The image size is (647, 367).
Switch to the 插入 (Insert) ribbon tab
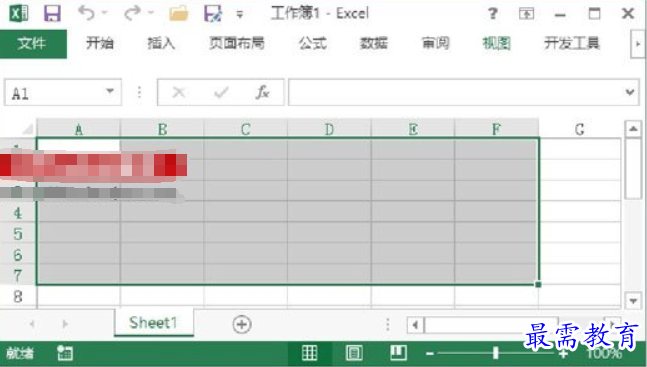(161, 43)
